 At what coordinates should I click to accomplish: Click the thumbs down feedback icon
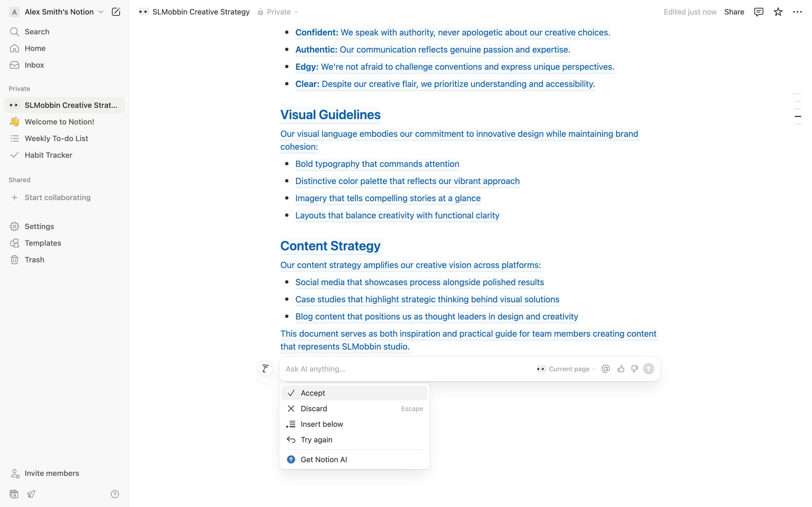pos(635,369)
